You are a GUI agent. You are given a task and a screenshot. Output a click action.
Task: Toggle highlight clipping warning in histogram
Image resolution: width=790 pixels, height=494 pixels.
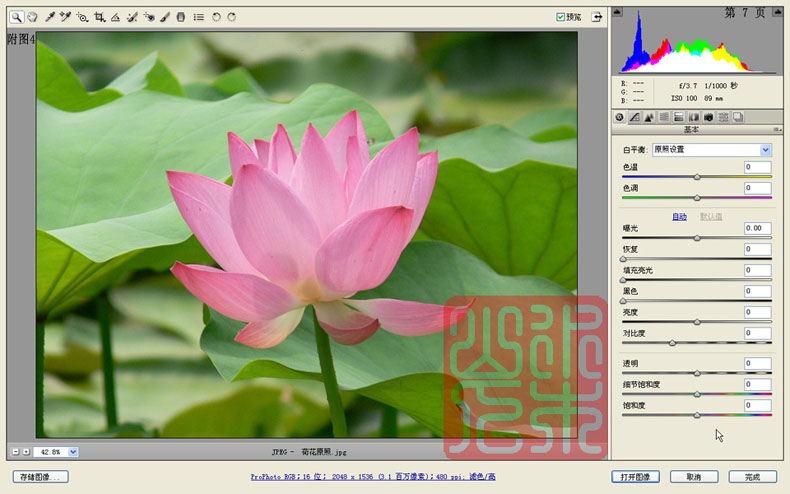777,12
